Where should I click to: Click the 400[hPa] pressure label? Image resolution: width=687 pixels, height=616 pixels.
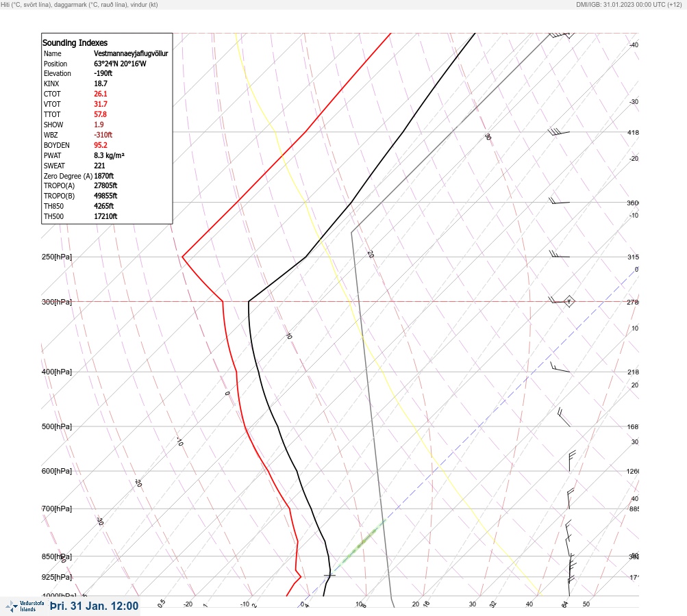point(57,372)
